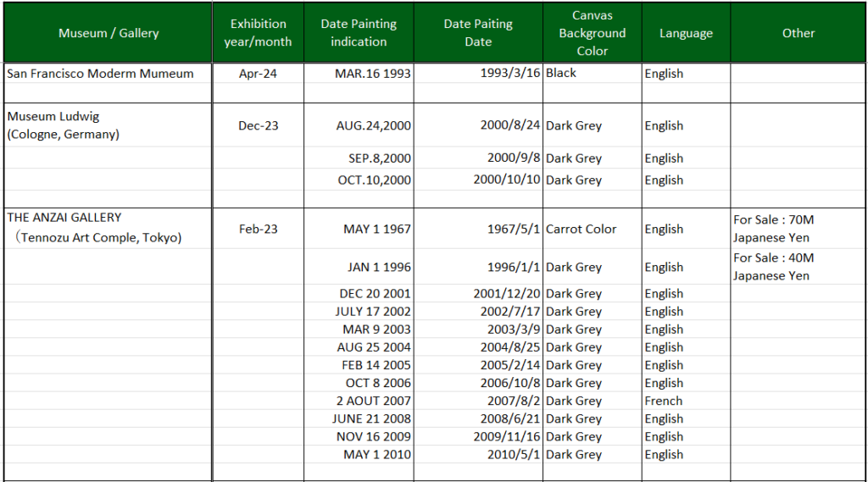Click 'Dark Grey' in the SEP.8,2000 row
This screenshot has height=482, width=868.
pyautogui.click(x=593, y=158)
